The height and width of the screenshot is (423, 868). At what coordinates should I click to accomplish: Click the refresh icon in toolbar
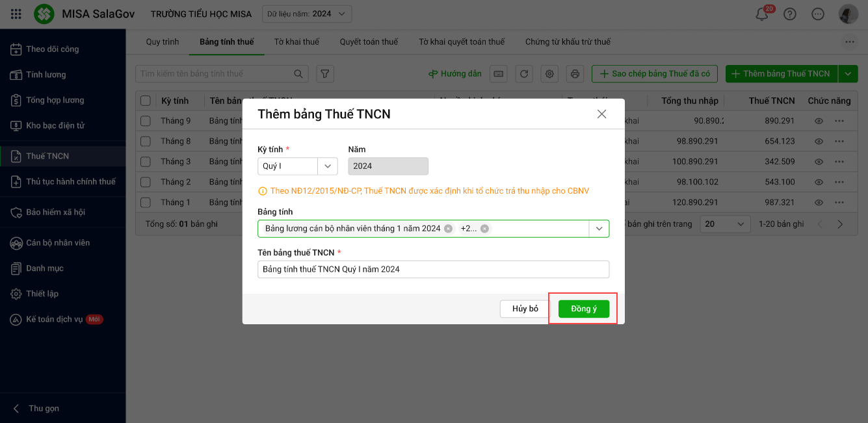tap(524, 74)
